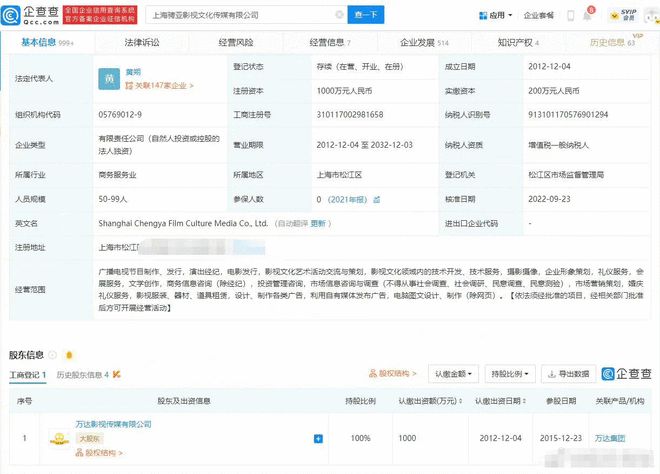This screenshot has width=660, height=474.
Task: Sort by 认缴出资日期 column
Action: (500, 401)
